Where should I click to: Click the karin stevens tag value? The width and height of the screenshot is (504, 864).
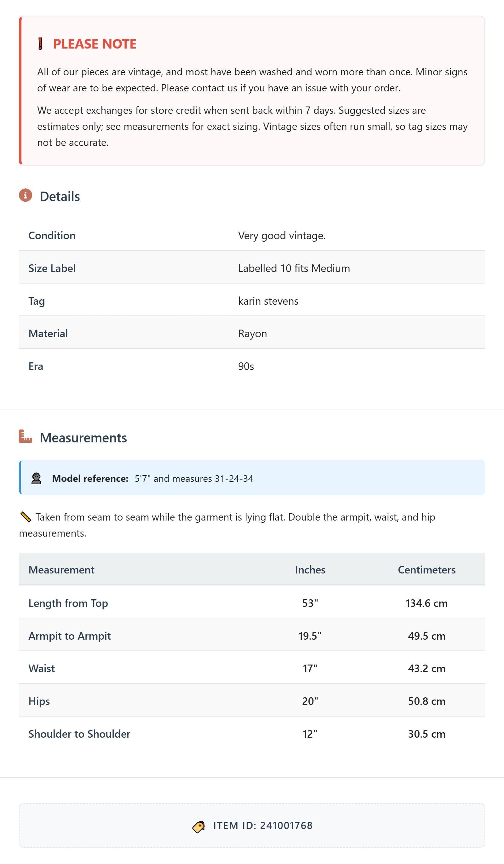tap(268, 301)
